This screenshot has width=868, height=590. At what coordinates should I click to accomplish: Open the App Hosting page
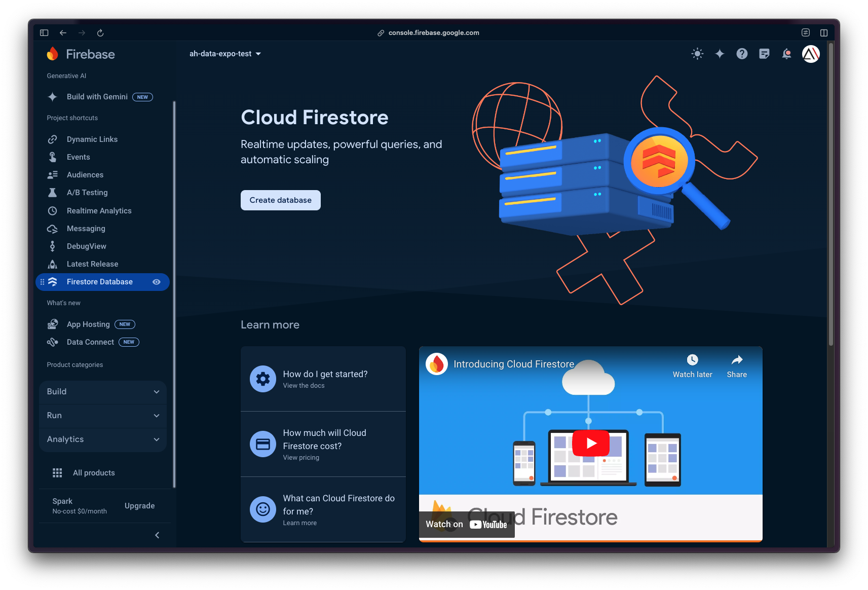pyautogui.click(x=88, y=324)
